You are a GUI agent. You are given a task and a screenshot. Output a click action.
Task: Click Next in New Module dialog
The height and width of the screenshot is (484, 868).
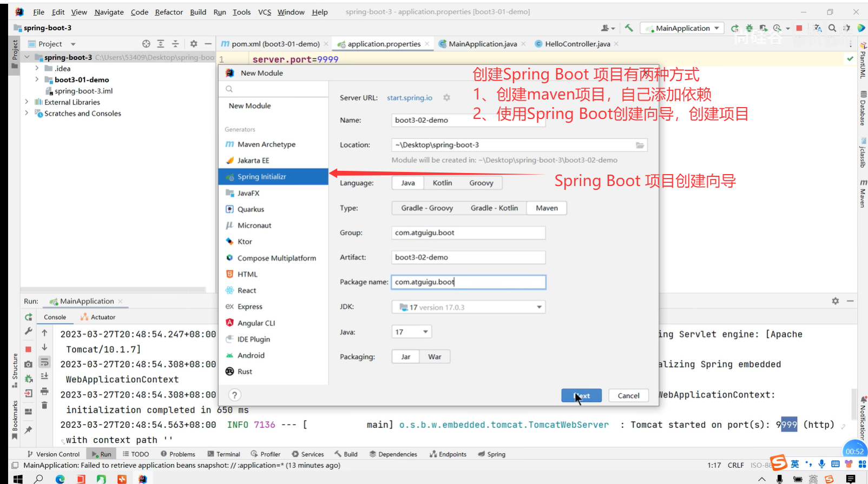(581, 396)
